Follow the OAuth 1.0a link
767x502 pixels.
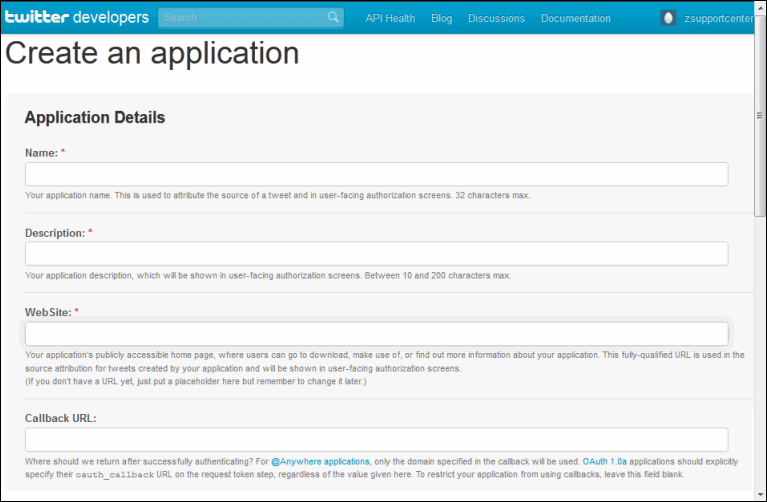604,461
